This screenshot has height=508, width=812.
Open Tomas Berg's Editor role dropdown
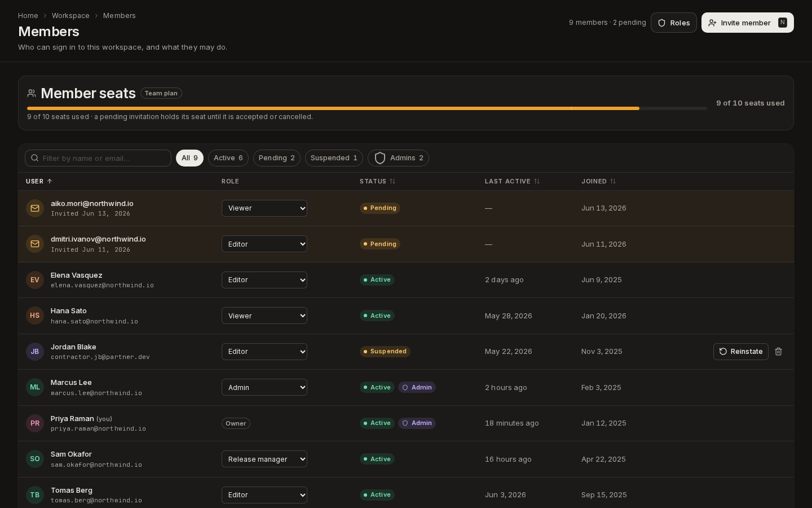tap(264, 495)
